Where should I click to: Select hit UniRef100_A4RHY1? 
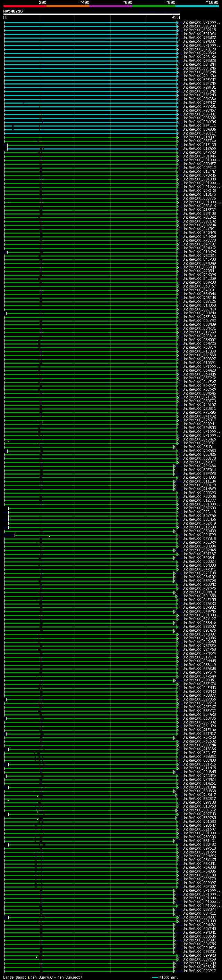pos(199,569)
